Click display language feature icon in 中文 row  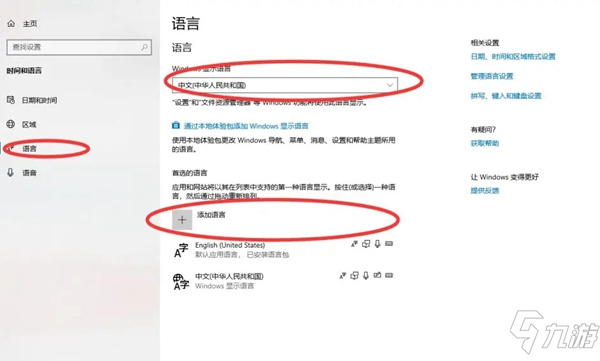tap(343, 275)
